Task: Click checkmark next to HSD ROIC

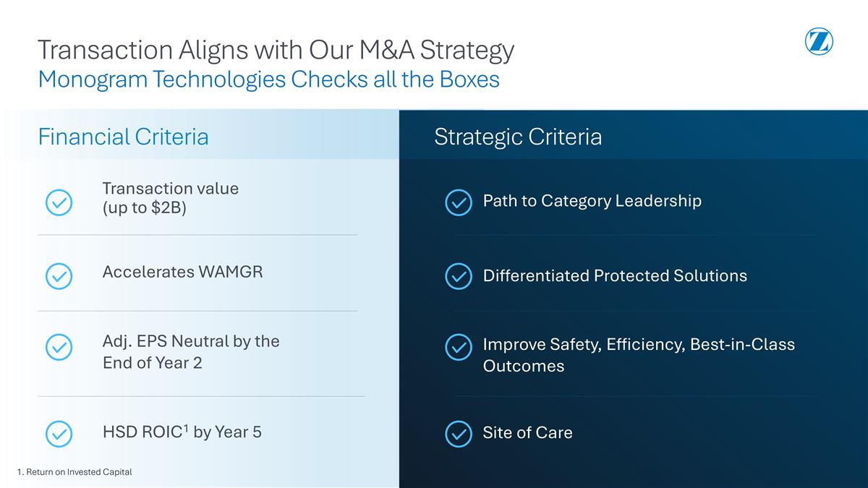Action: click(59, 433)
